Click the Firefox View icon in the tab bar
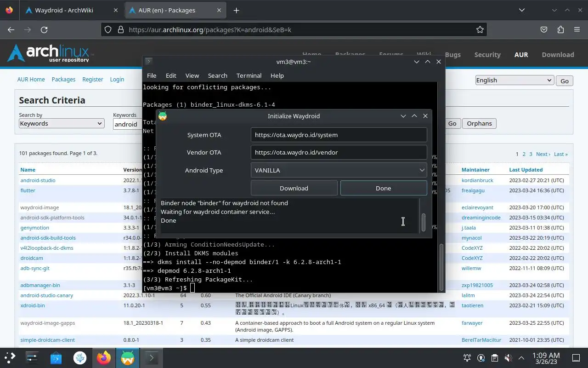 9,10
